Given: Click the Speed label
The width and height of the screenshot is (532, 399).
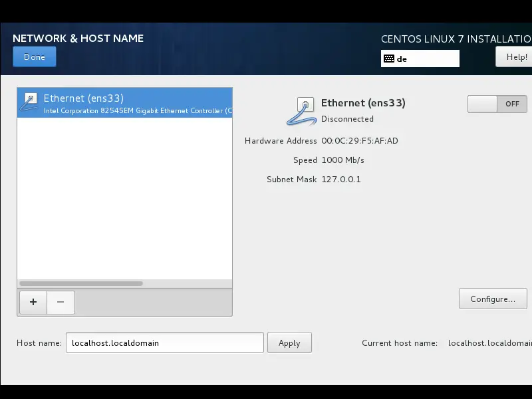Looking at the screenshot, I should pyautogui.click(x=305, y=160).
